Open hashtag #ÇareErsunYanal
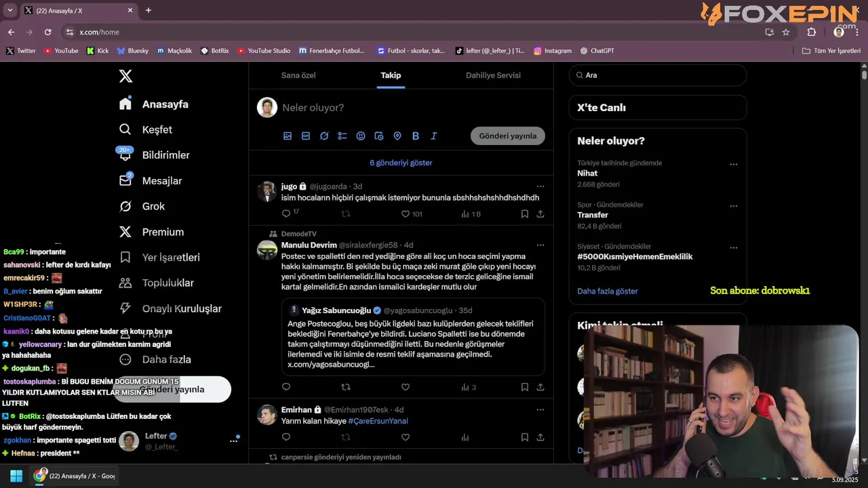This screenshot has height=488, width=868. (x=378, y=421)
